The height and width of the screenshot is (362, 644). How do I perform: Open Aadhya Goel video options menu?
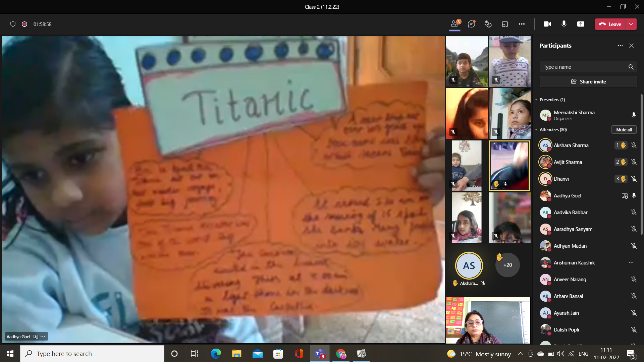point(43,337)
